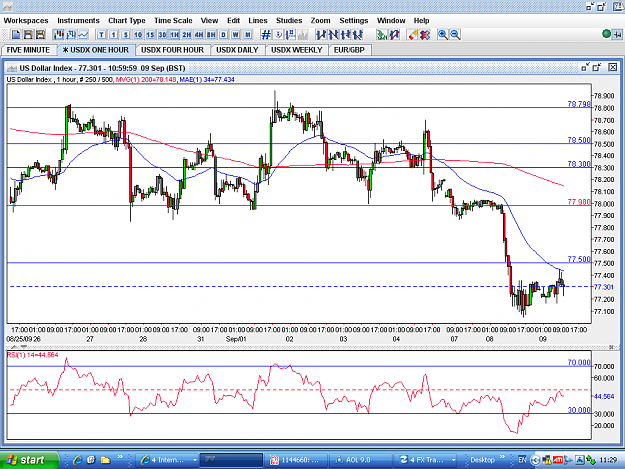
Task: Set time scale to 1H
Action: point(175,35)
